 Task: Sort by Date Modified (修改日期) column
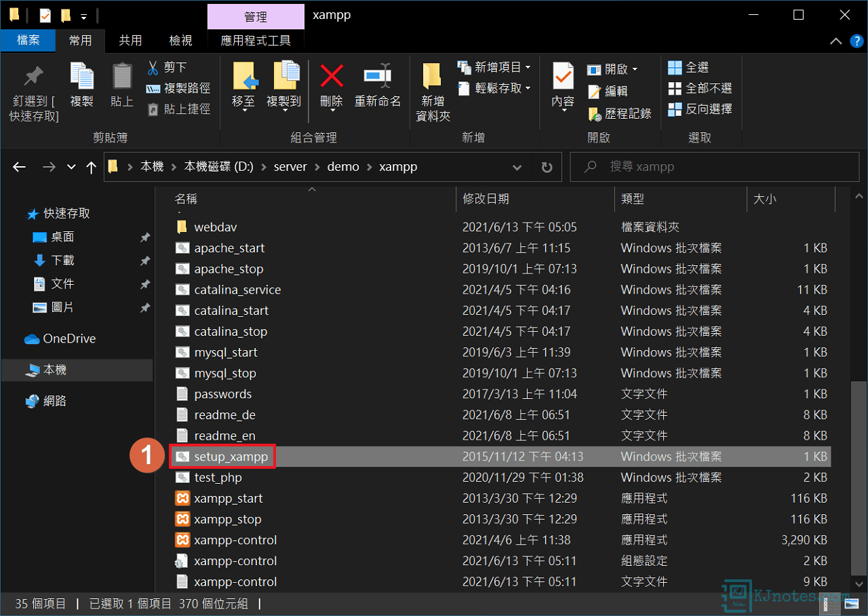click(486, 199)
